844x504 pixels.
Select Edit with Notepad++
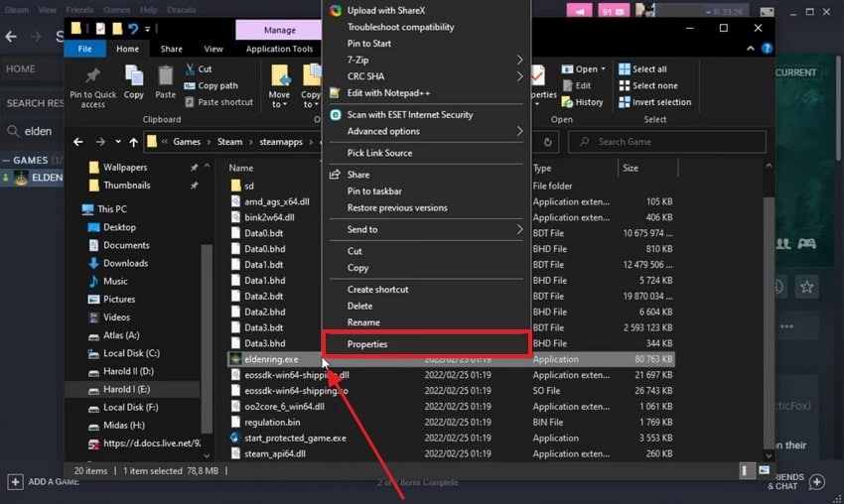426,93
